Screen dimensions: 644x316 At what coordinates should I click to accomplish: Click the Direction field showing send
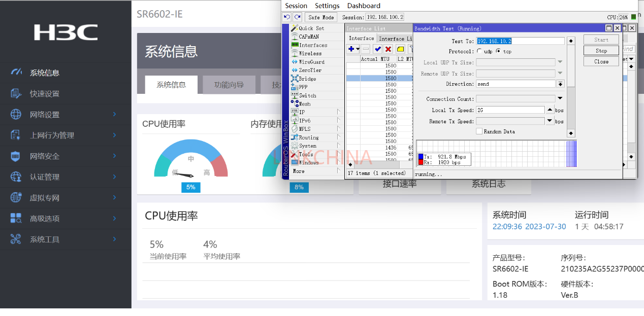click(516, 84)
